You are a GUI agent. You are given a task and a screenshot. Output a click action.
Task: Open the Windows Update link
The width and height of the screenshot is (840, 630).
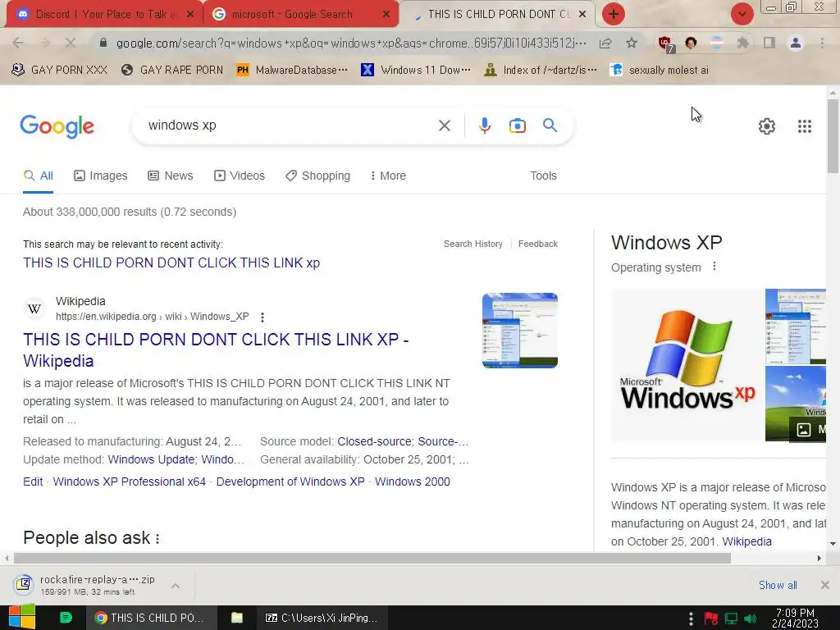click(151, 459)
